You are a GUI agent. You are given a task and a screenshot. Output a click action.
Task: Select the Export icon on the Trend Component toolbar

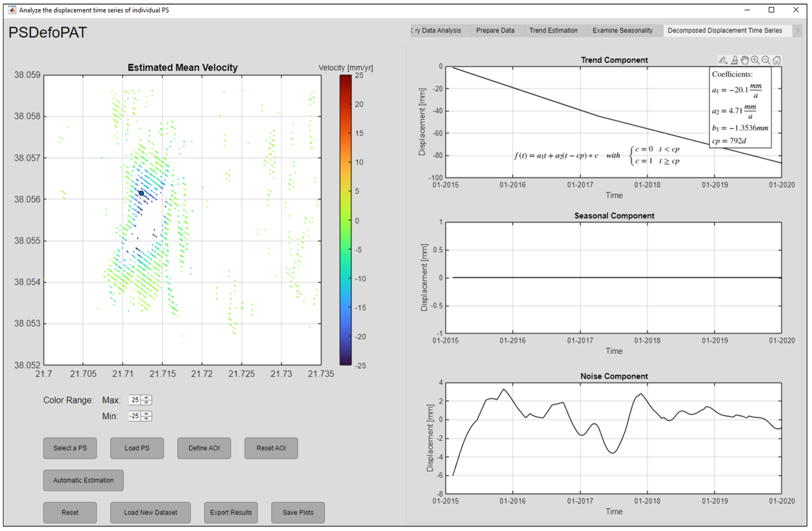pos(723,60)
